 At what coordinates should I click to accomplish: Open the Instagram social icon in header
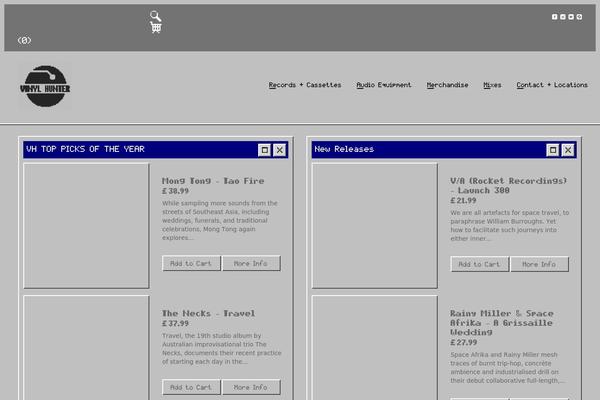[562, 17]
